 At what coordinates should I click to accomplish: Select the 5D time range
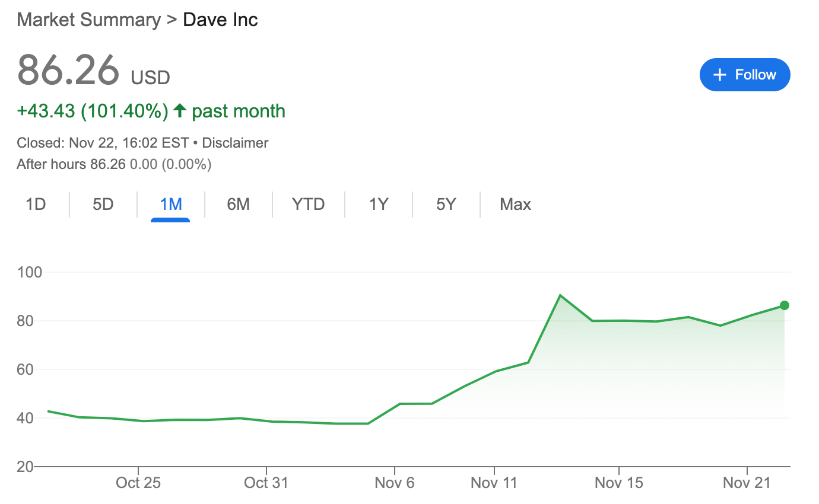pyautogui.click(x=103, y=205)
